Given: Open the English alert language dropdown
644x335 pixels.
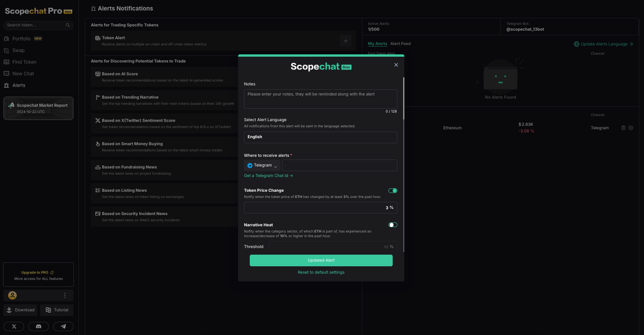Looking at the screenshot, I should click(x=320, y=137).
